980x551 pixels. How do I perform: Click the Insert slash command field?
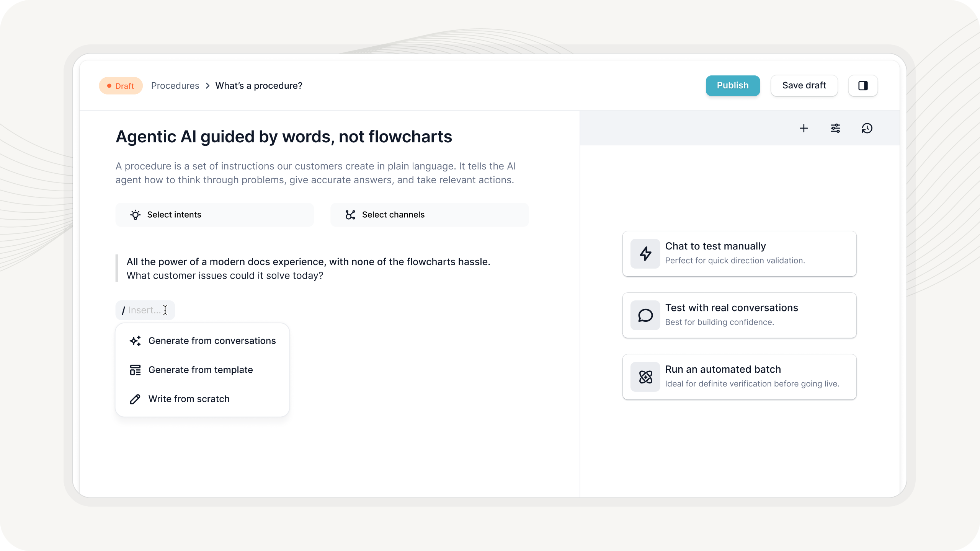click(x=145, y=310)
